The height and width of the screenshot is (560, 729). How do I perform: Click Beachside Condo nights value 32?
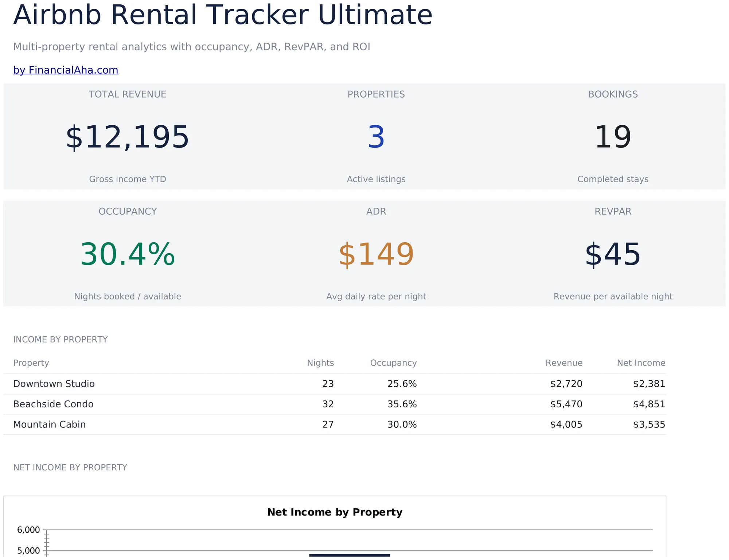point(328,404)
